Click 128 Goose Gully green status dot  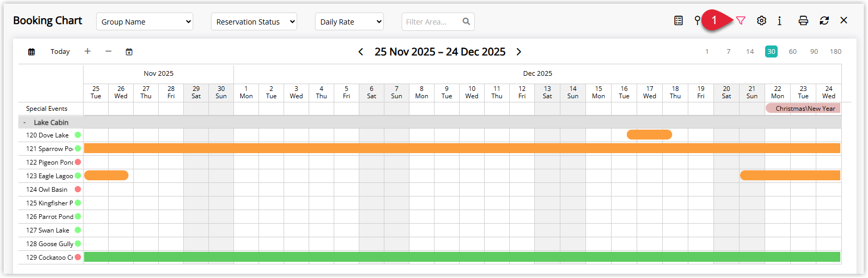tap(78, 244)
